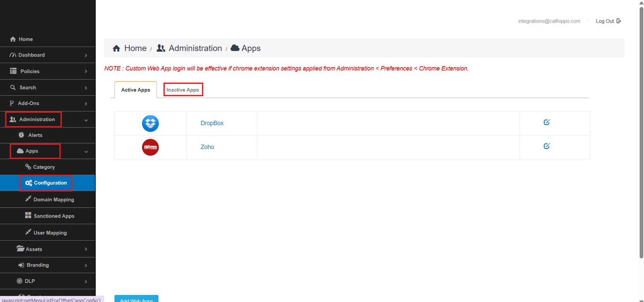Image resolution: width=644 pixels, height=302 pixels.
Task: Collapse the Administration menu chevron
Action: [x=86, y=120]
